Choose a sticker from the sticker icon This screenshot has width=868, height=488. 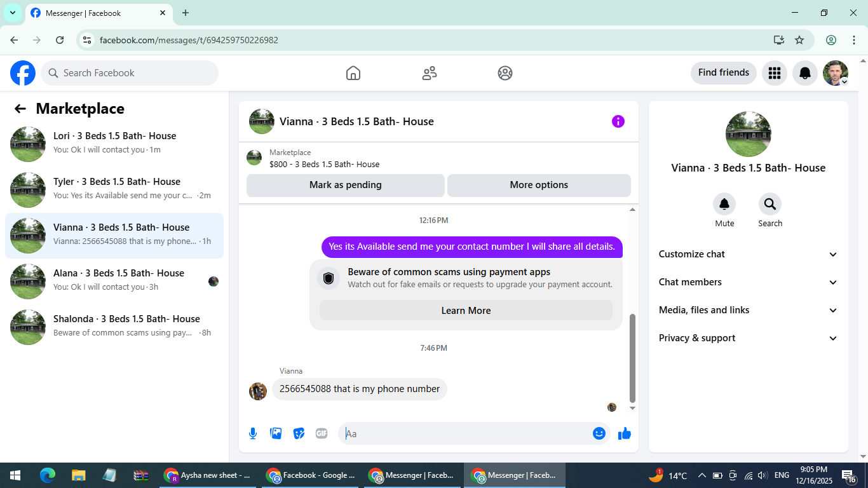point(299,433)
